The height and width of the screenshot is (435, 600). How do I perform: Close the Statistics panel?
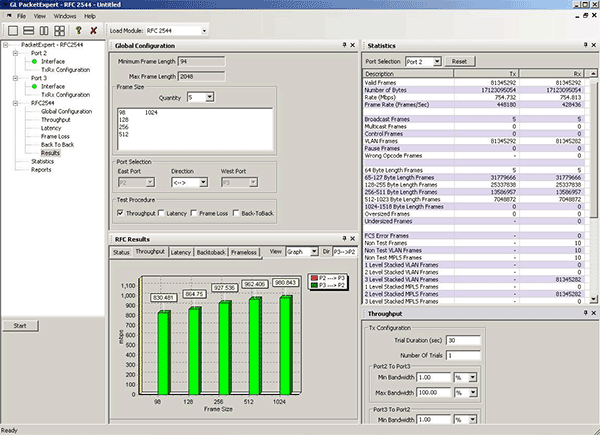(594, 45)
